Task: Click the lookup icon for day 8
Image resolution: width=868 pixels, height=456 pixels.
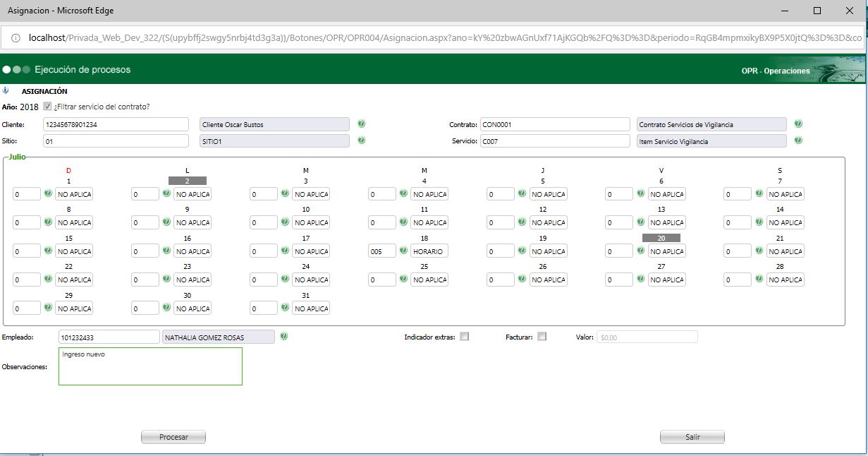Action: coord(49,222)
